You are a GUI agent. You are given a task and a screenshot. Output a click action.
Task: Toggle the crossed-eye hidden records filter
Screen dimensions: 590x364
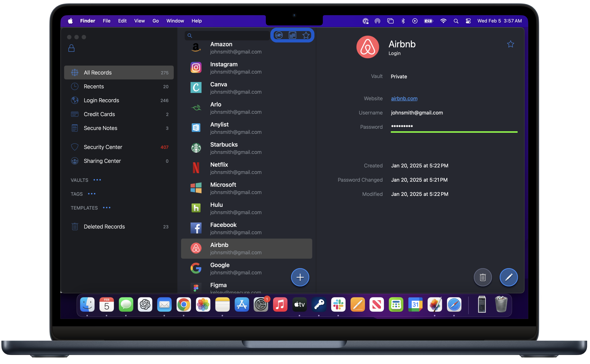click(x=279, y=35)
